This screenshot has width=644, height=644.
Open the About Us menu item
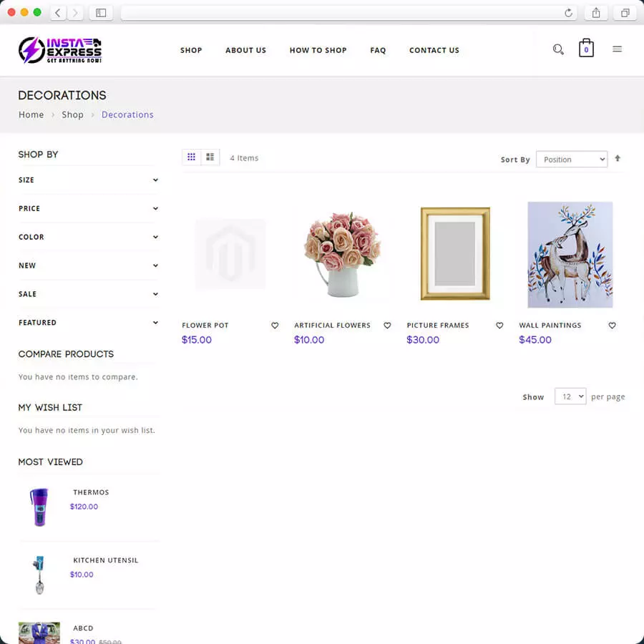tap(245, 50)
